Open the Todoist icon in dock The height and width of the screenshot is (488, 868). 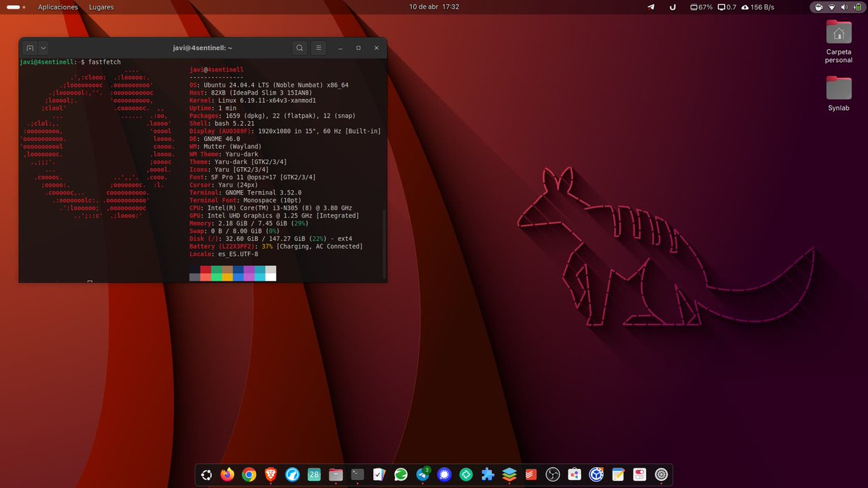click(x=530, y=475)
